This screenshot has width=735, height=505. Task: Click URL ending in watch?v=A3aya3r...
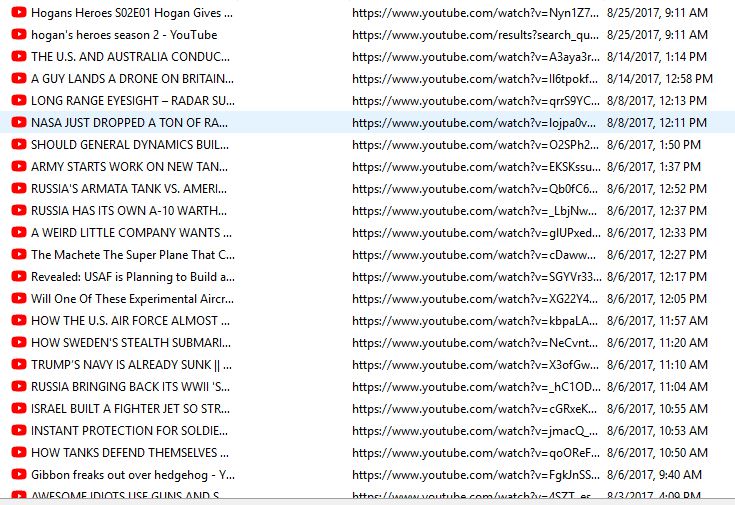pos(476,57)
